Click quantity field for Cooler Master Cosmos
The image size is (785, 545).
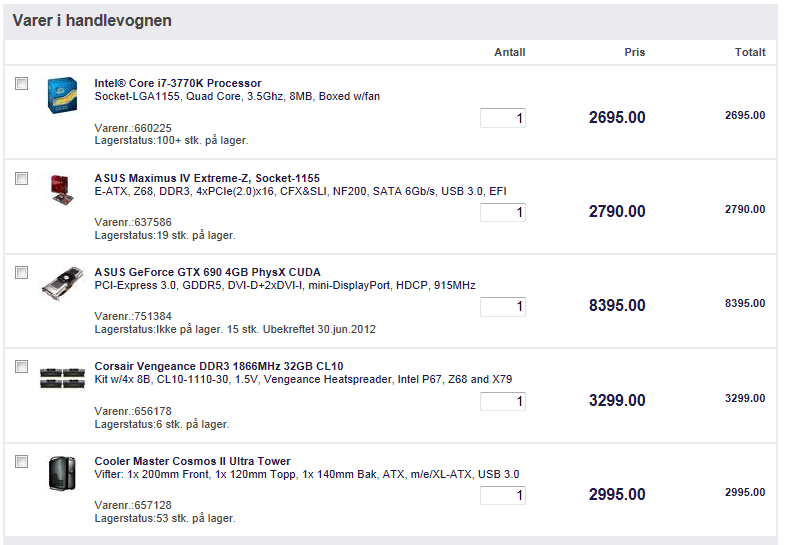coord(503,495)
